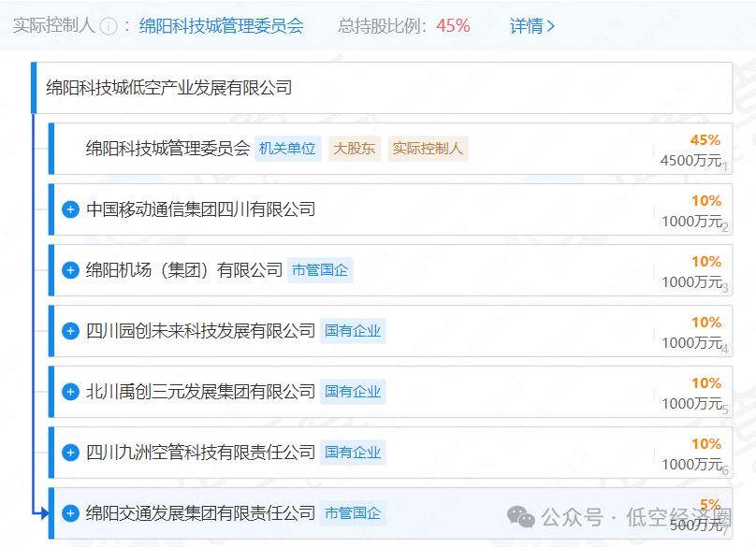Expand 中国移动通信集团四川有限公司 plus icon

click(70, 209)
